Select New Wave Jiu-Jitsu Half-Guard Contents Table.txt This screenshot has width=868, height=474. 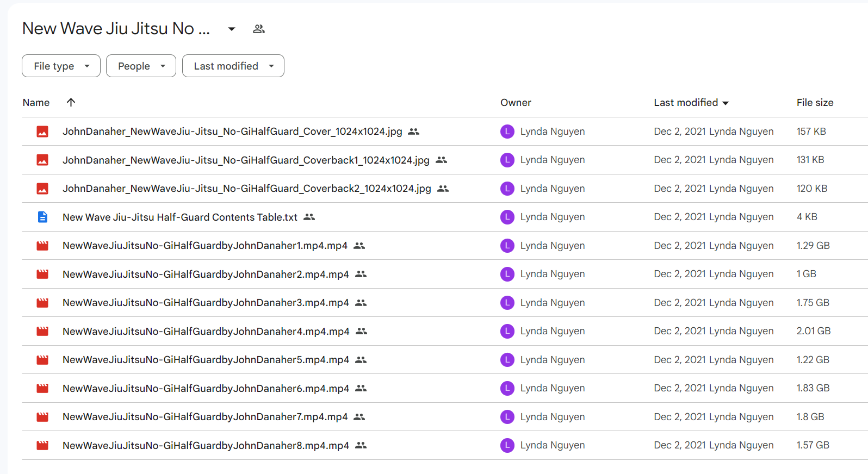(180, 217)
